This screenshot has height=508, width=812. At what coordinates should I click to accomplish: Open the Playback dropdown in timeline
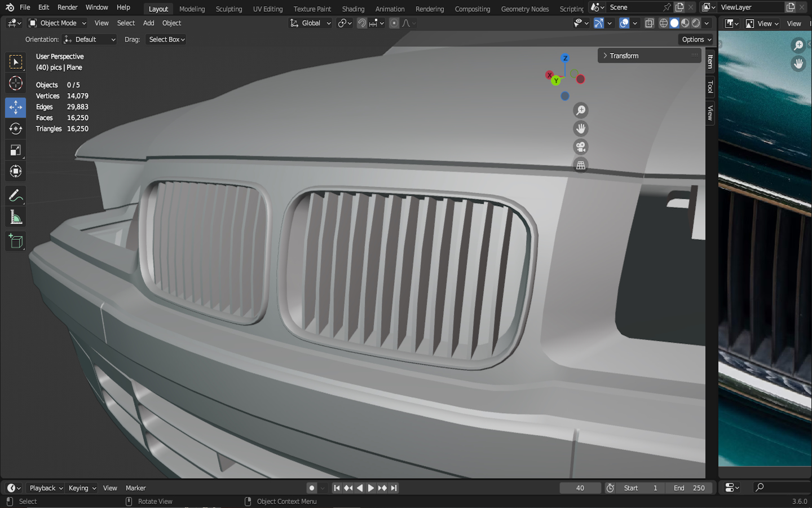pyautogui.click(x=46, y=488)
